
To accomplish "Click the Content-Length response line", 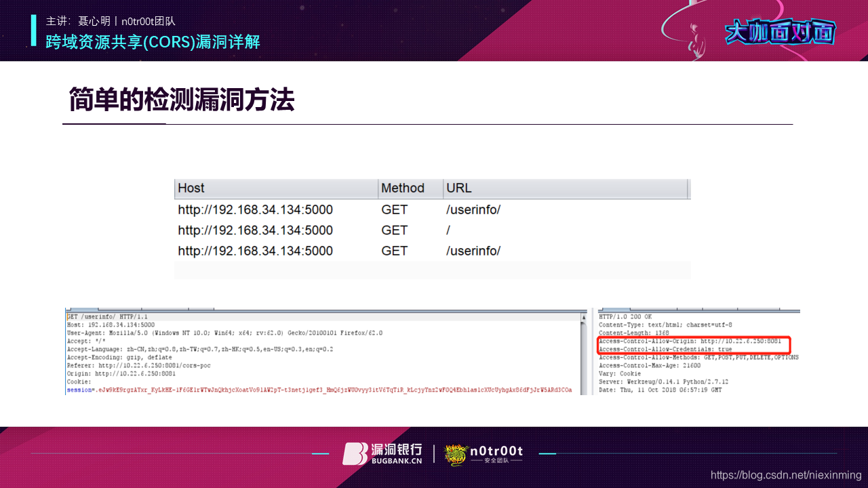I will click(634, 333).
